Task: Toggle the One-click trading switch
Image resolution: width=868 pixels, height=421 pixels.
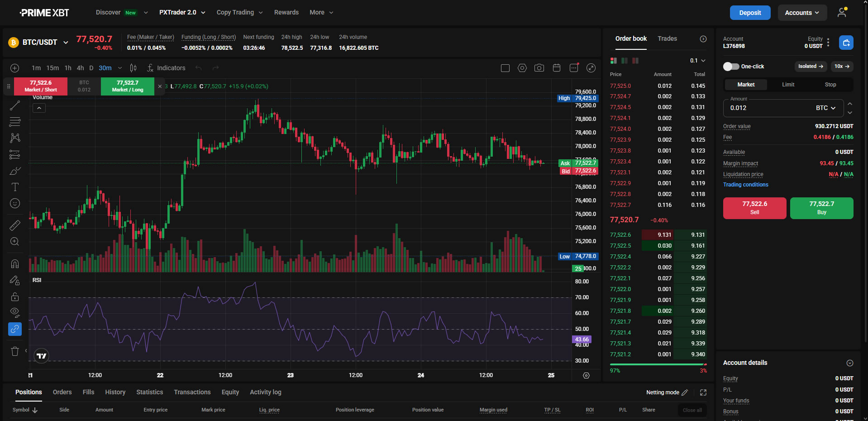Action: (731, 67)
